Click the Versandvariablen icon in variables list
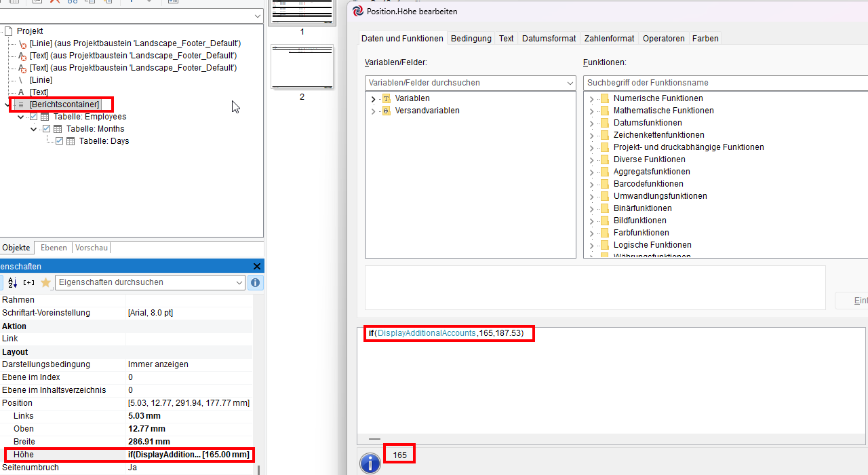The height and width of the screenshot is (475, 868). [x=387, y=111]
